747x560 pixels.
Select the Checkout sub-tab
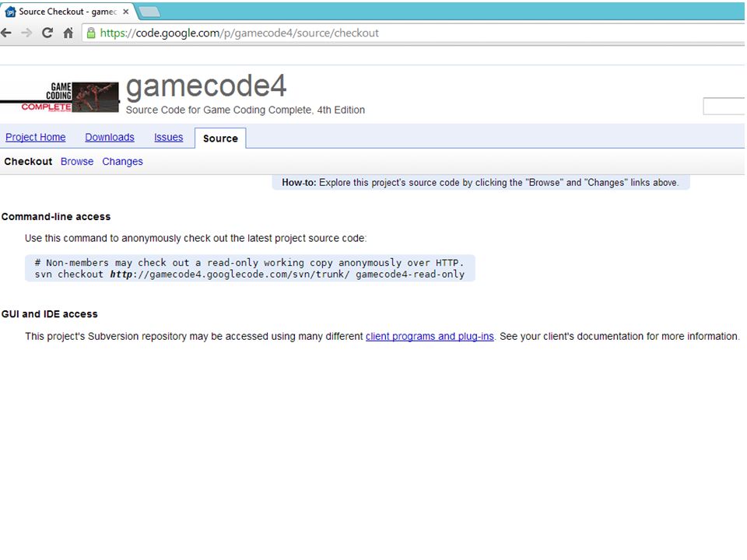[28, 162]
